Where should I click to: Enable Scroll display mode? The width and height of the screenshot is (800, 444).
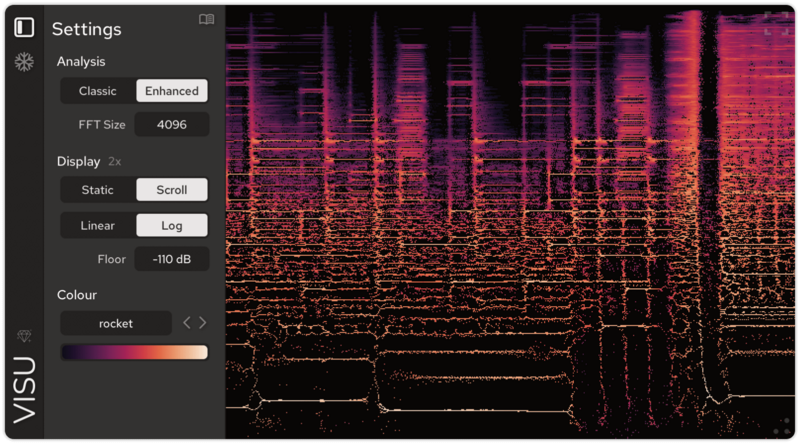coord(172,190)
